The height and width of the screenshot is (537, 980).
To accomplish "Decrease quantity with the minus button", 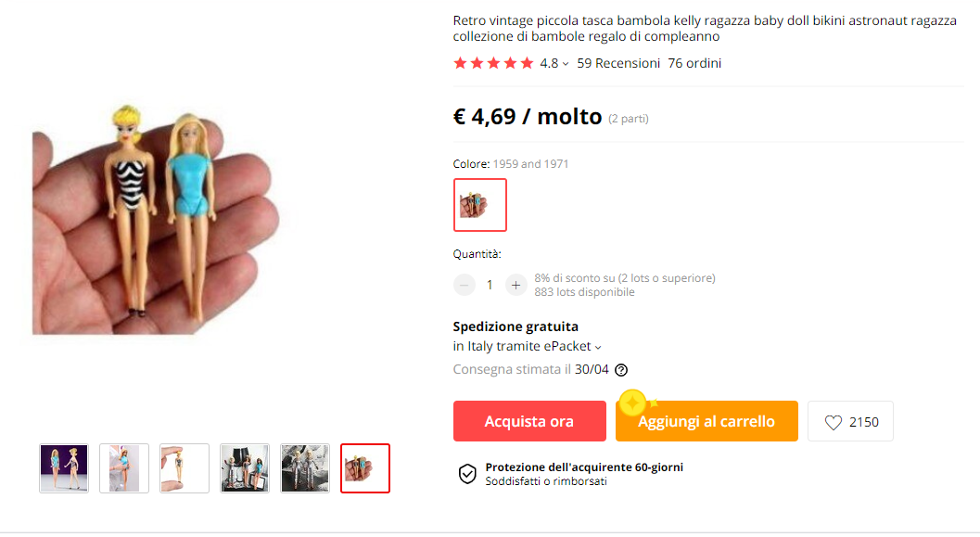I will (x=464, y=285).
